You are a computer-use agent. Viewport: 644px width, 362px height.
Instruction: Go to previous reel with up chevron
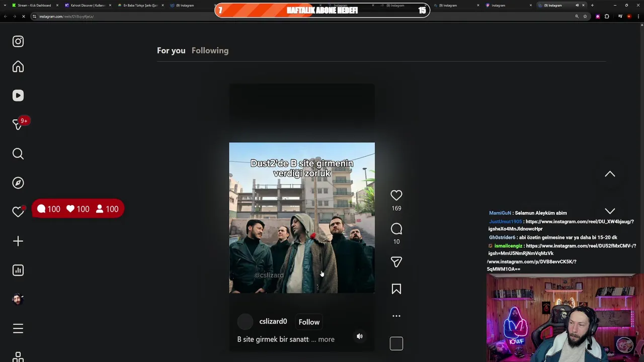coord(610,174)
